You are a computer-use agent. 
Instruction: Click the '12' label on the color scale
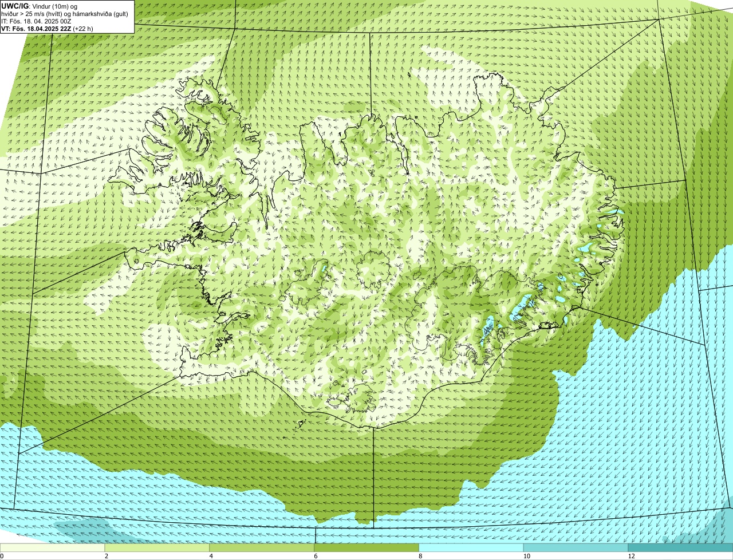click(631, 556)
